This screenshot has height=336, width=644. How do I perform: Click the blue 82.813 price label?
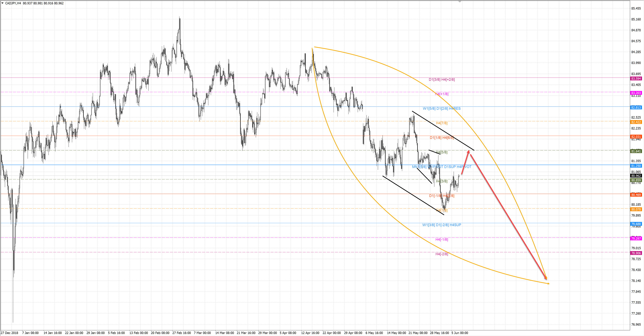click(636, 108)
